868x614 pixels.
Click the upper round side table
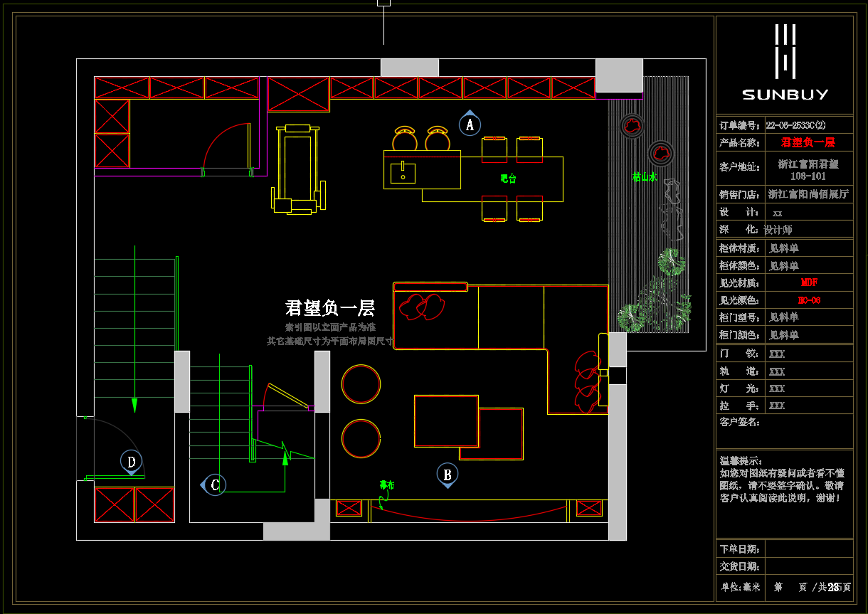[x=361, y=383]
